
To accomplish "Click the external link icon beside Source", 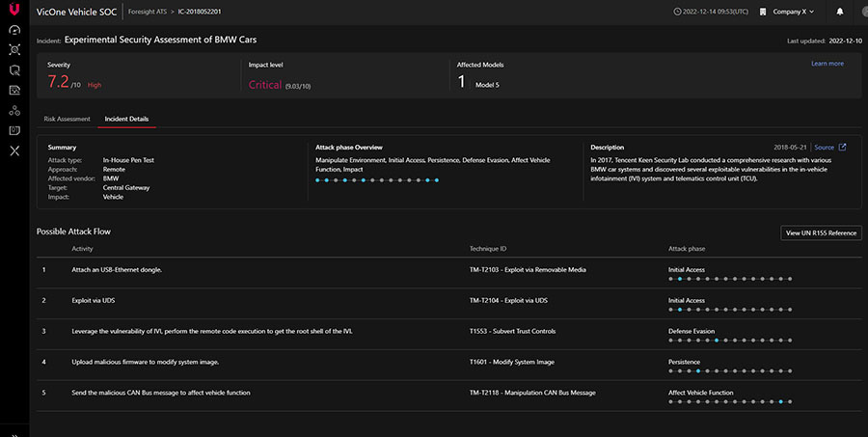I will (x=843, y=147).
